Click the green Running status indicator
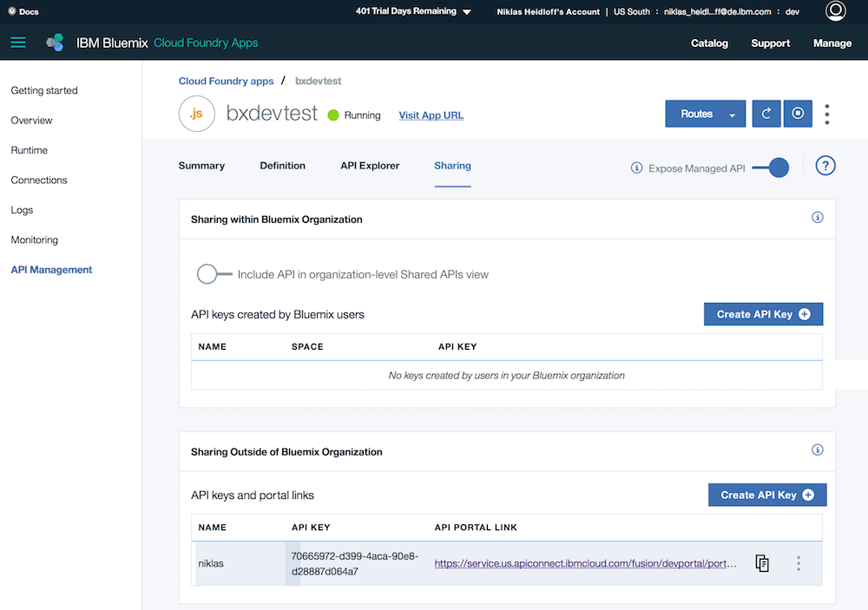The height and width of the screenshot is (610, 868). (x=333, y=115)
